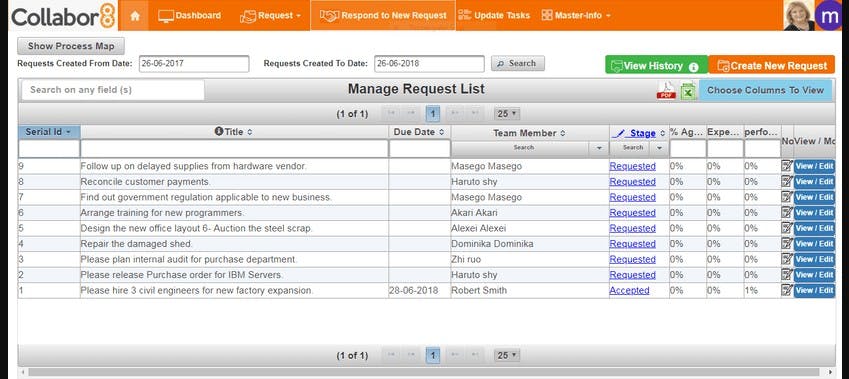This screenshot has width=849, height=379.
Task: Expand Master-Info menu
Action: point(576,16)
